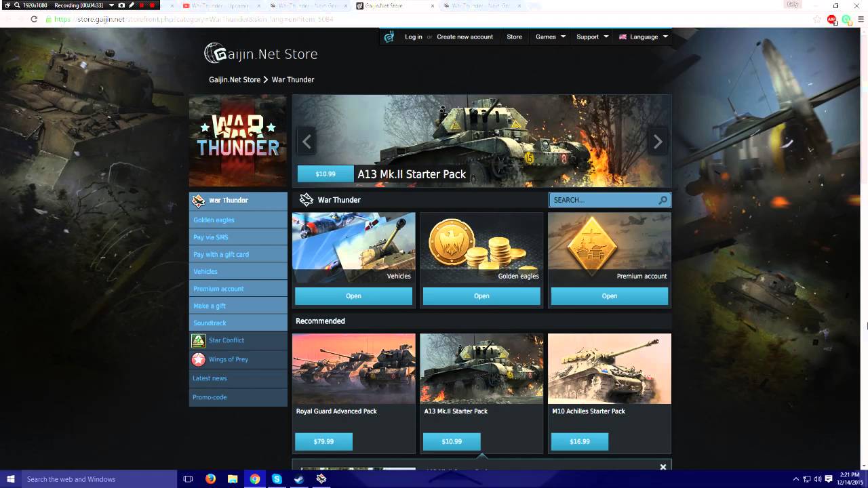The height and width of the screenshot is (488, 868).
Task: Show the previous banner slide
Action: (307, 142)
